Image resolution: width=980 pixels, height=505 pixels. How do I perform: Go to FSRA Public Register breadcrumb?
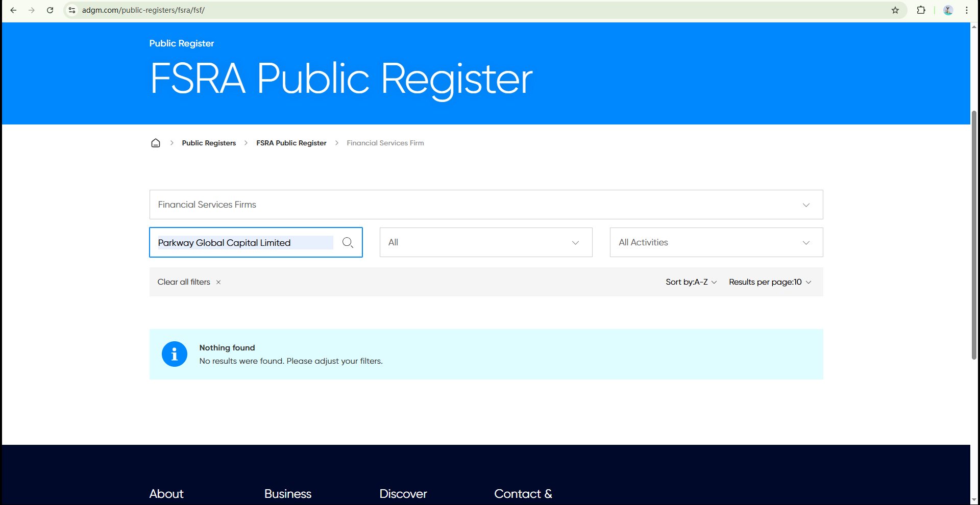[291, 143]
